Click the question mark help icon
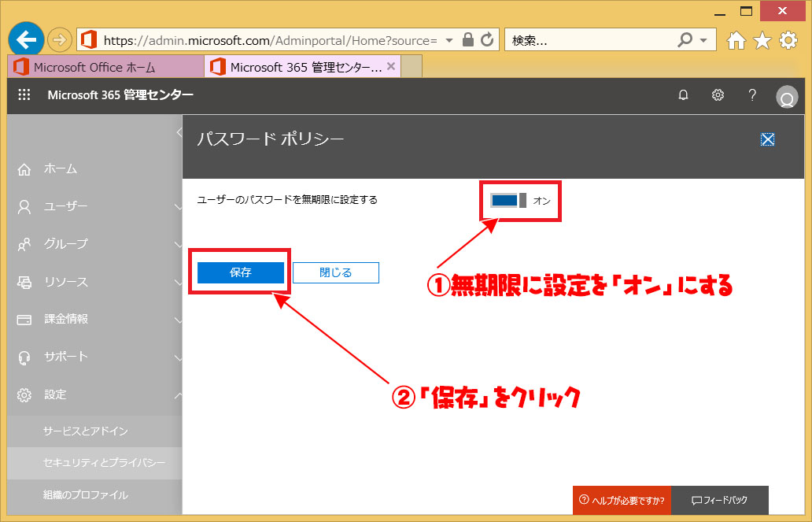Screen dimensions: 812x522 click(752, 94)
